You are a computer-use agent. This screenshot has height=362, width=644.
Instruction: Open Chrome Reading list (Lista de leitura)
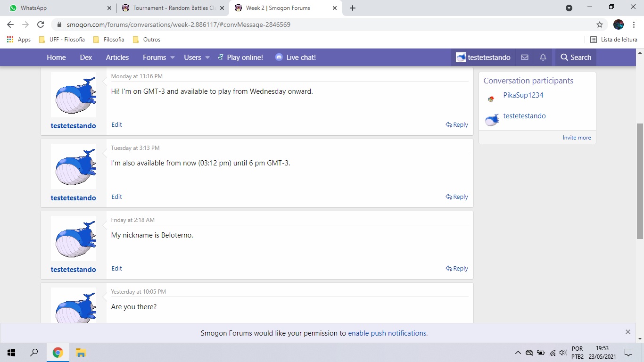point(613,40)
